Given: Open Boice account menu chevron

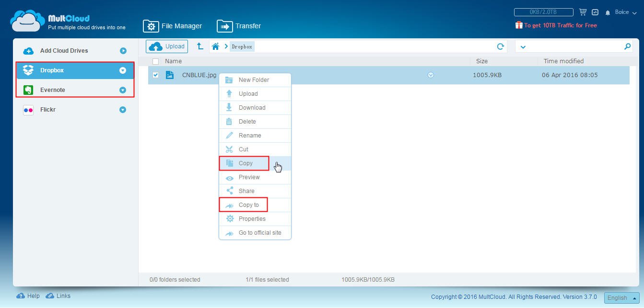Looking at the screenshot, I should click(x=634, y=13).
